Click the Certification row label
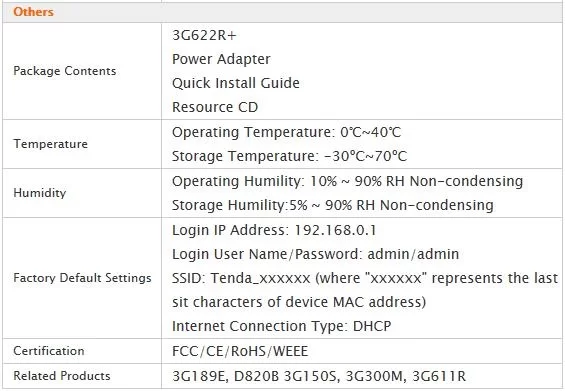 coord(49,351)
